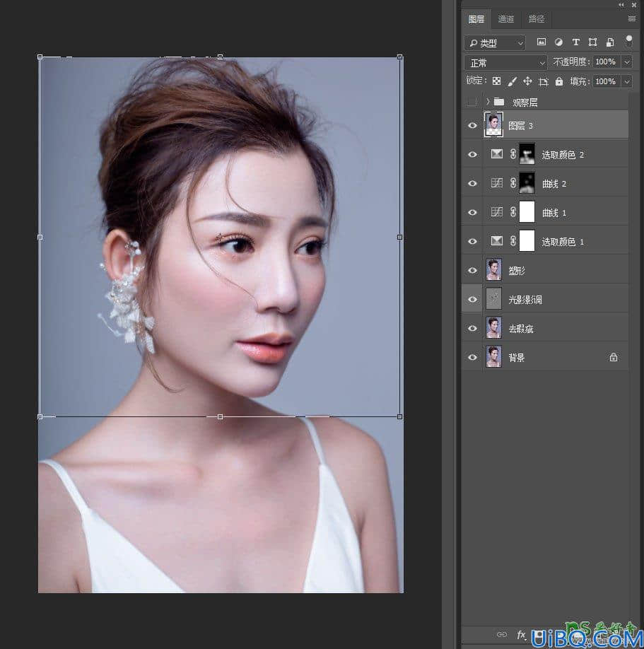The image size is (644, 649).
Task: Select 图层 3 layer thumbnail
Action: coord(493,124)
